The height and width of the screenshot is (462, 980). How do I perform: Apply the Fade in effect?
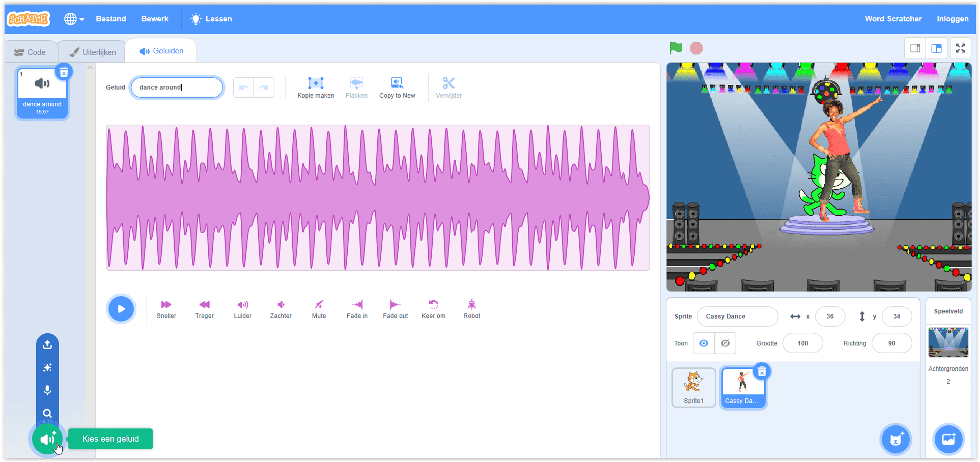357,308
